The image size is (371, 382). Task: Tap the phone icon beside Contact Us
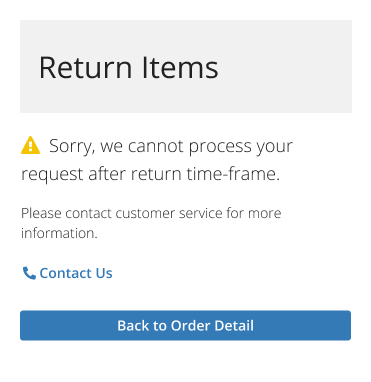pos(29,273)
